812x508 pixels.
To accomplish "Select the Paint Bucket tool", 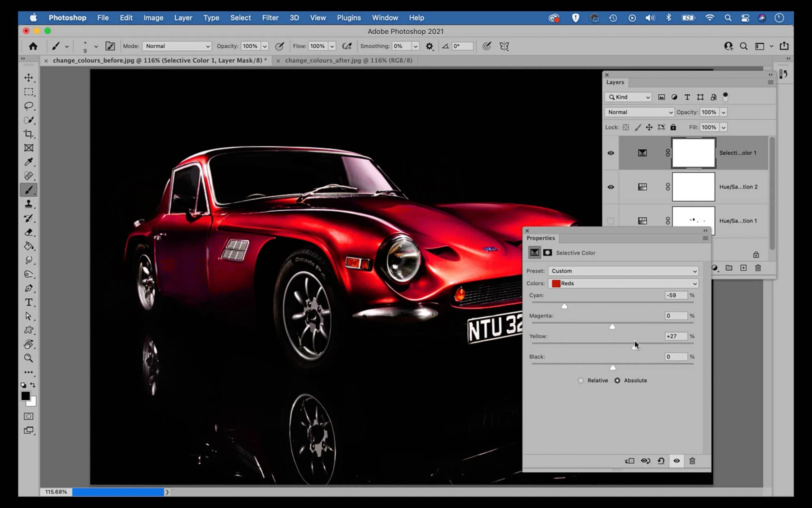I will [28, 246].
